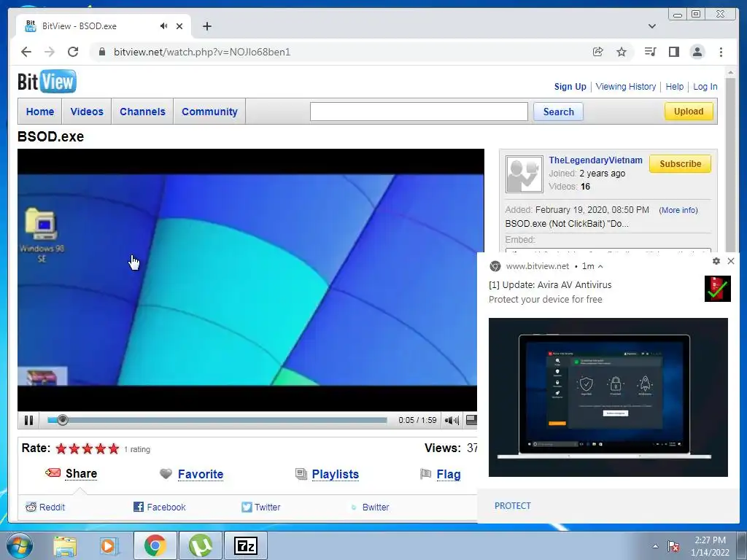Open 7-Zip from taskbar
Viewport: 747px width, 560px height.
pyautogui.click(x=246, y=545)
